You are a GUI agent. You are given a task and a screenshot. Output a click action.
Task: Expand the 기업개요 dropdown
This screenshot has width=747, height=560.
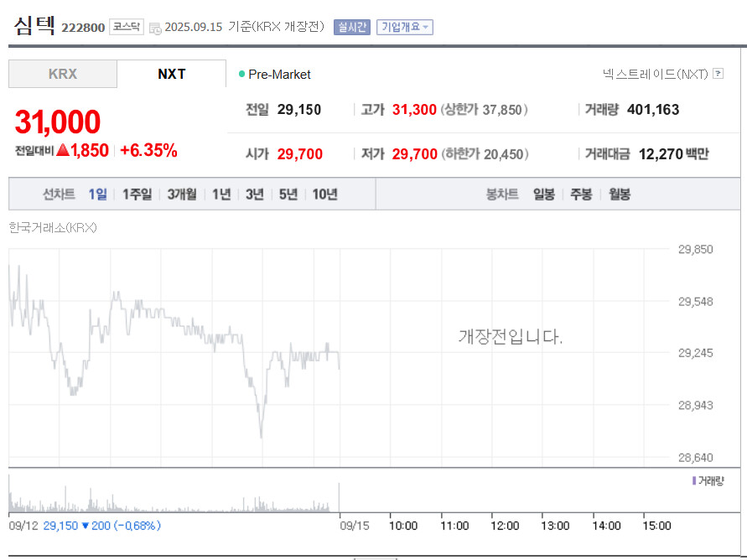(x=404, y=27)
